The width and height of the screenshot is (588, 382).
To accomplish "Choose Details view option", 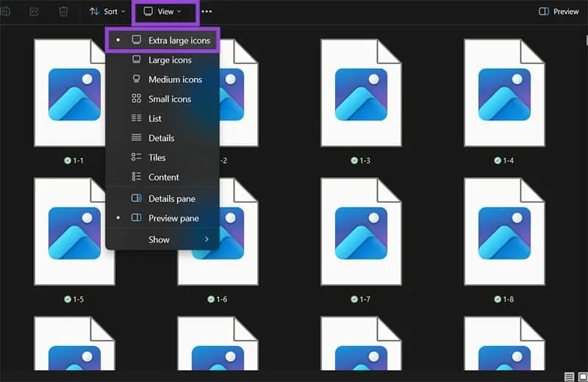I will pos(162,138).
